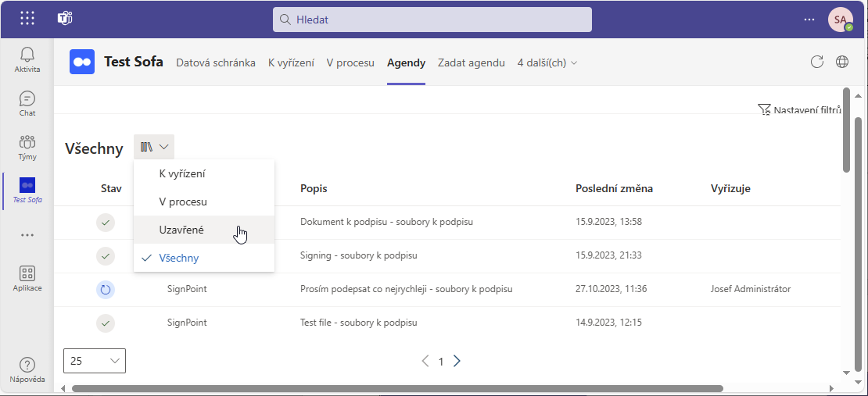Open Nastavení filtrů filter settings
This screenshot has height=396, width=868.
tap(799, 110)
